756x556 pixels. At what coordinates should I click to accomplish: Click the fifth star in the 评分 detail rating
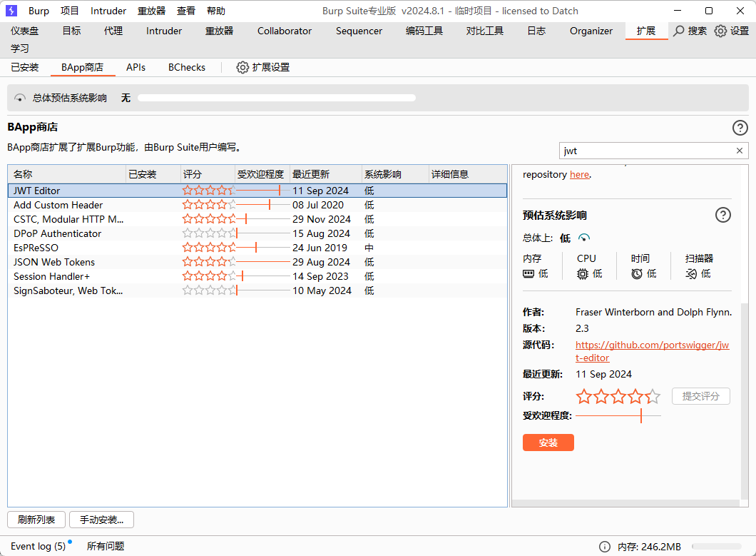(x=653, y=396)
